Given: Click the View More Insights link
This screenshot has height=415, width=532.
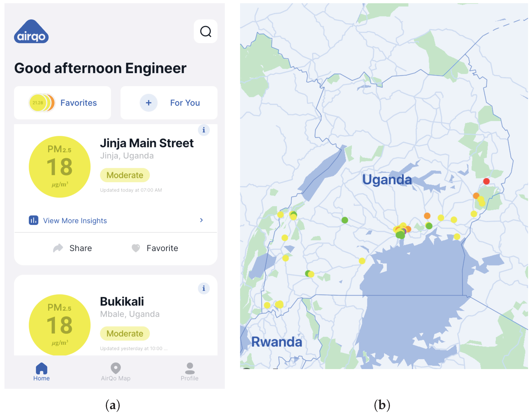Looking at the screenshot, I should coord(75,221).
